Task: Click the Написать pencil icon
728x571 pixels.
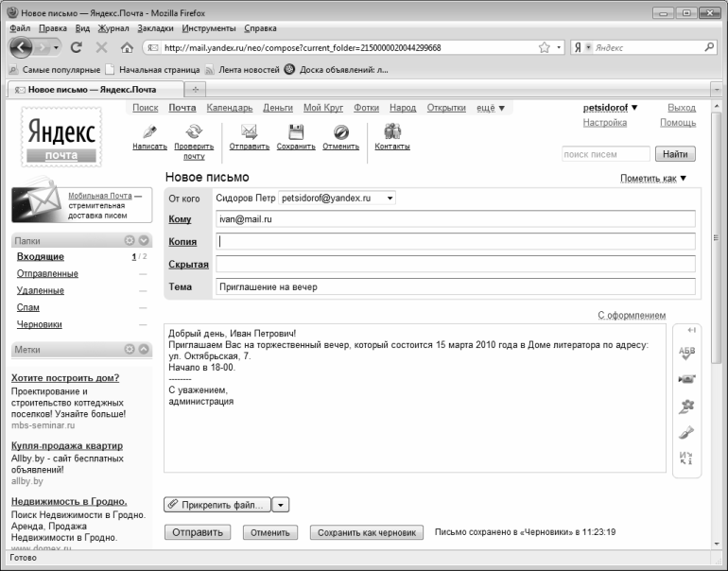Action: [149, 131]
